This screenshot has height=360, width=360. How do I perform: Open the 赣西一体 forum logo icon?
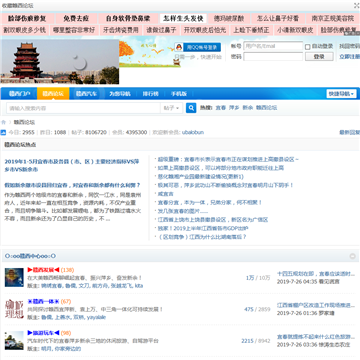click(14, 309)
